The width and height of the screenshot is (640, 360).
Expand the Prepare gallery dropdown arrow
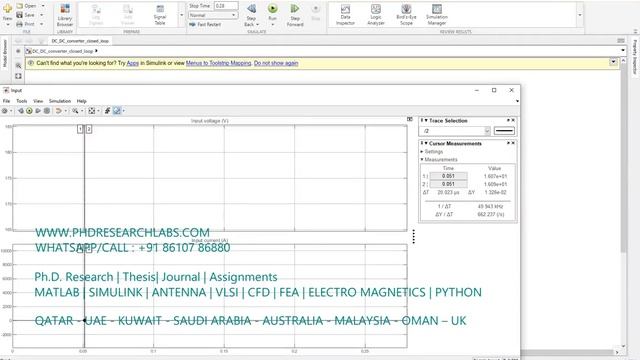coord(182,15)
